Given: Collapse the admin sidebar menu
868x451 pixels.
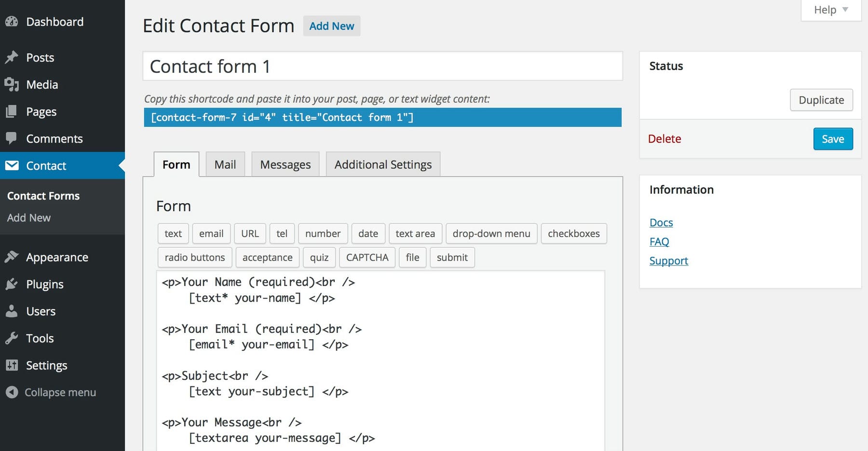Looking at the screenshot, I should click(x=51, y=392).
